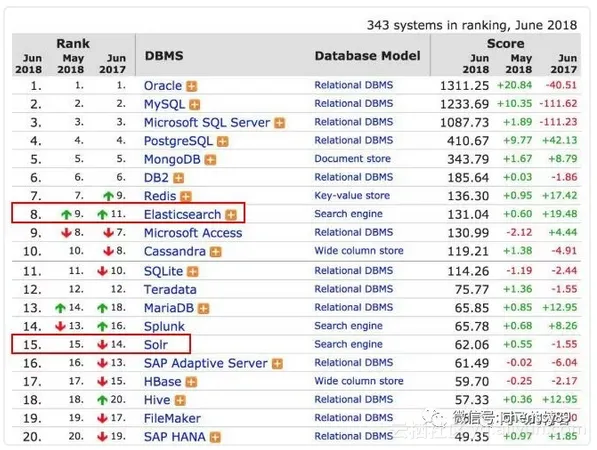The height and width of the screenshot is (450, 597).
Task: Open the DB2 link
Action: (x=156, y=178)
